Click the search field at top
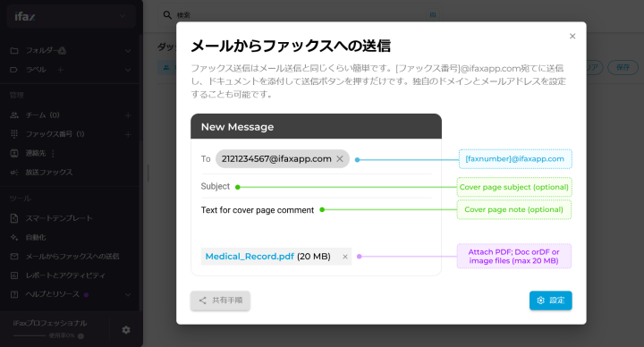 click(300, 15)
